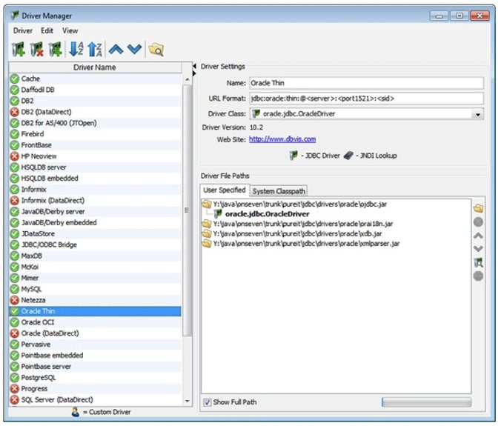The image size is (504, 426).
Task: Open the Edit menu
Action: (47, 31)
